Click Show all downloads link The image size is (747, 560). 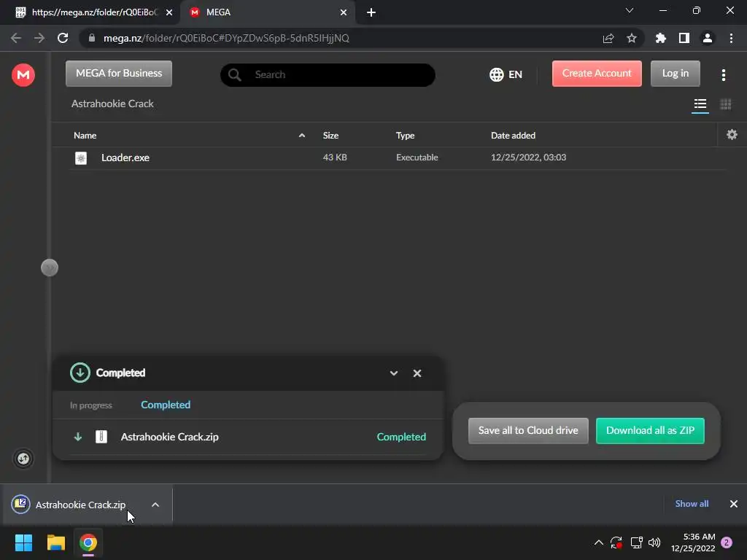coord(692,504)
